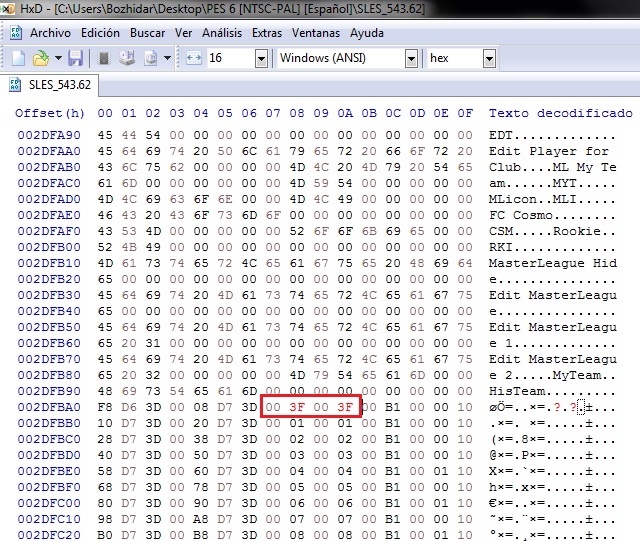
Task: Open disk image with the image icon
Action: (x=151, y=58)
